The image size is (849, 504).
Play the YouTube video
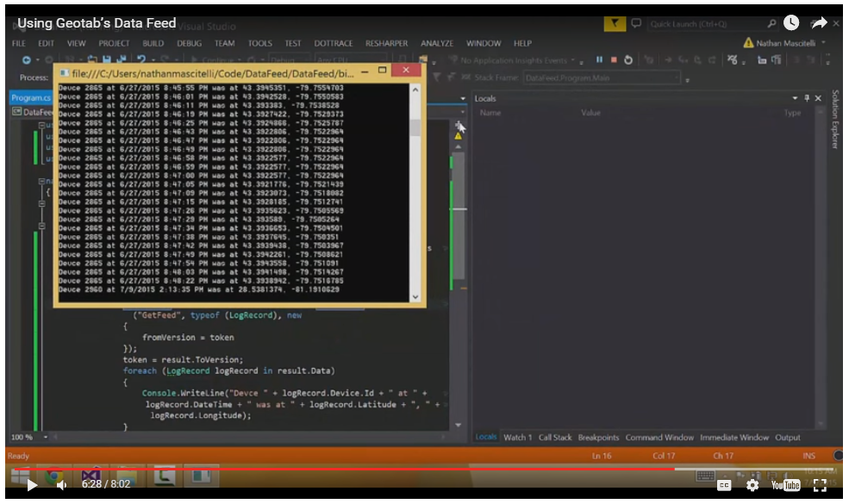32,485
